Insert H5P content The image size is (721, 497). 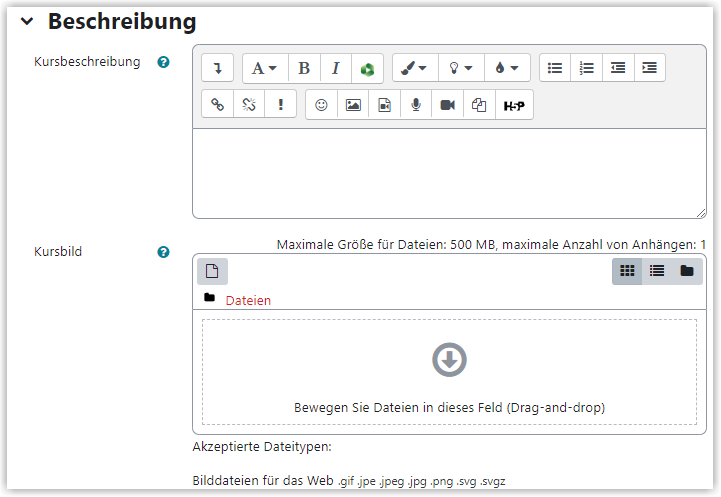(514, 105)
